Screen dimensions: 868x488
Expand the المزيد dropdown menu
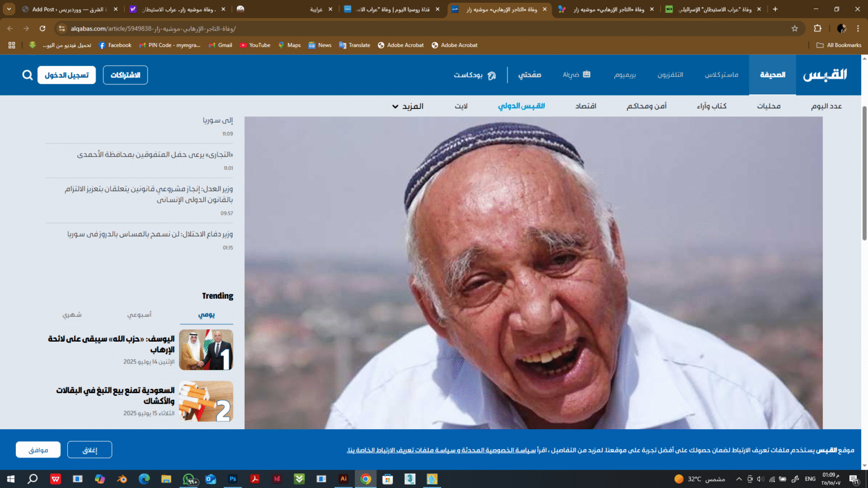click(407, 106)
